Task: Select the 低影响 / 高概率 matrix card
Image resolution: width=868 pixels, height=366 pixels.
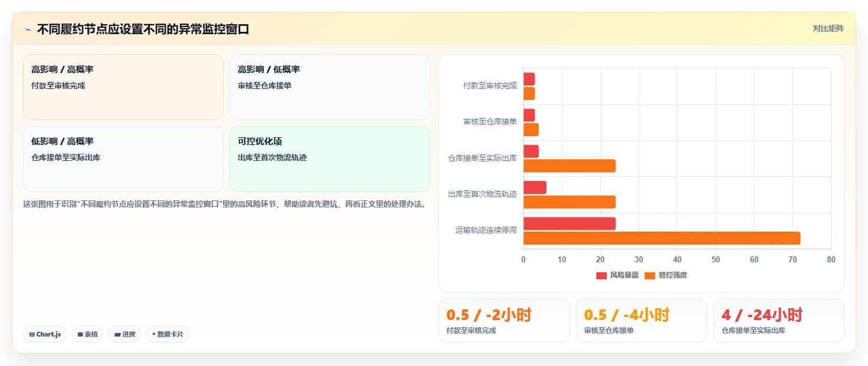Action: pos(123,159)
